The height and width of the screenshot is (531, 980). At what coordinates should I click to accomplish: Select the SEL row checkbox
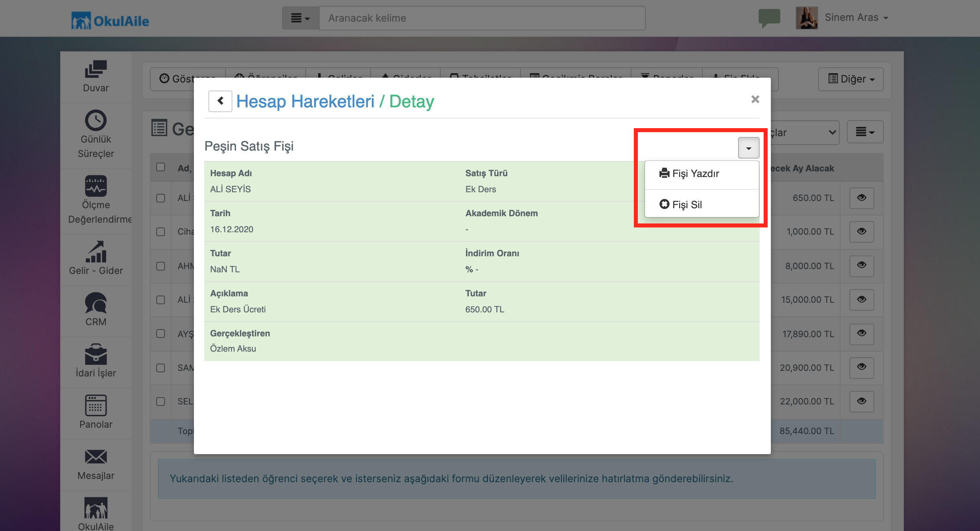[161, 402]
